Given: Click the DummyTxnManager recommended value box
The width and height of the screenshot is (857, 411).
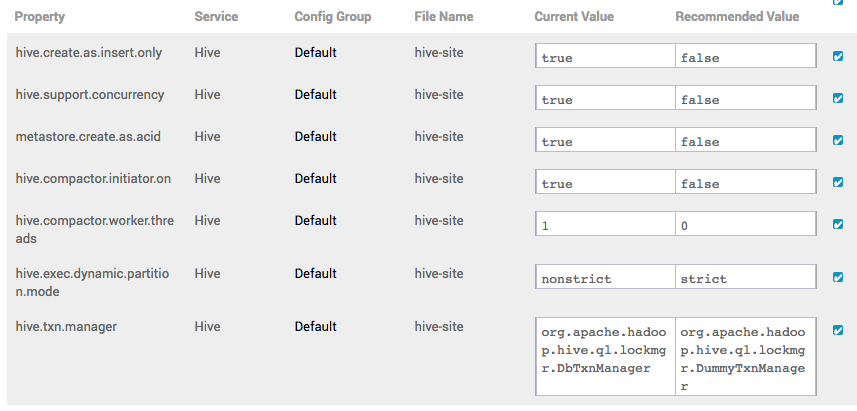Looking at the screenshot, I should coord(746,358).
